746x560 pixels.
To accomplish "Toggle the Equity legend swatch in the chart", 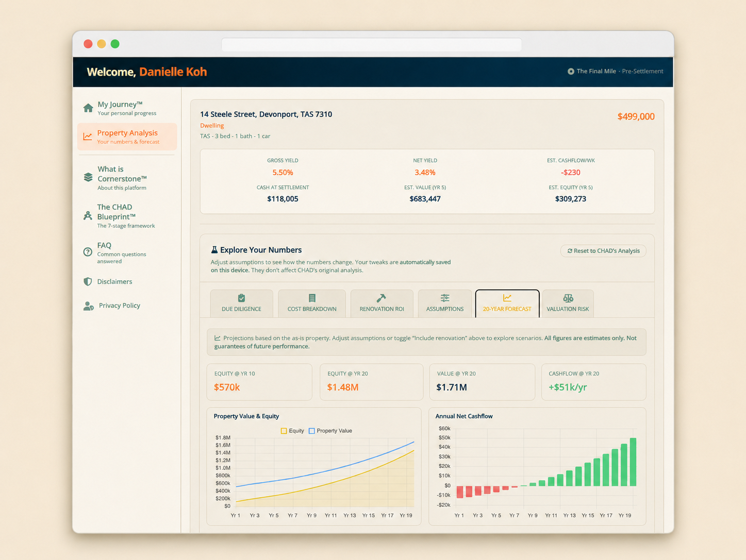I will coord(284,431).
